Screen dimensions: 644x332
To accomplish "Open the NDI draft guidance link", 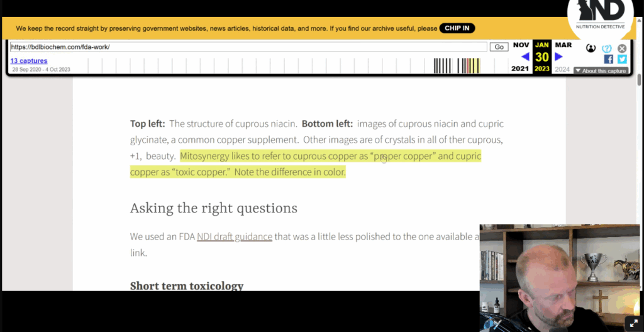I will 235,236.
